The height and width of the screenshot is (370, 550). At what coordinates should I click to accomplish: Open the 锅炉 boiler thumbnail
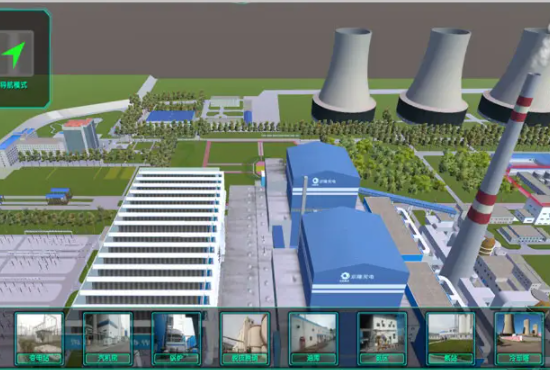coord(176,339)
